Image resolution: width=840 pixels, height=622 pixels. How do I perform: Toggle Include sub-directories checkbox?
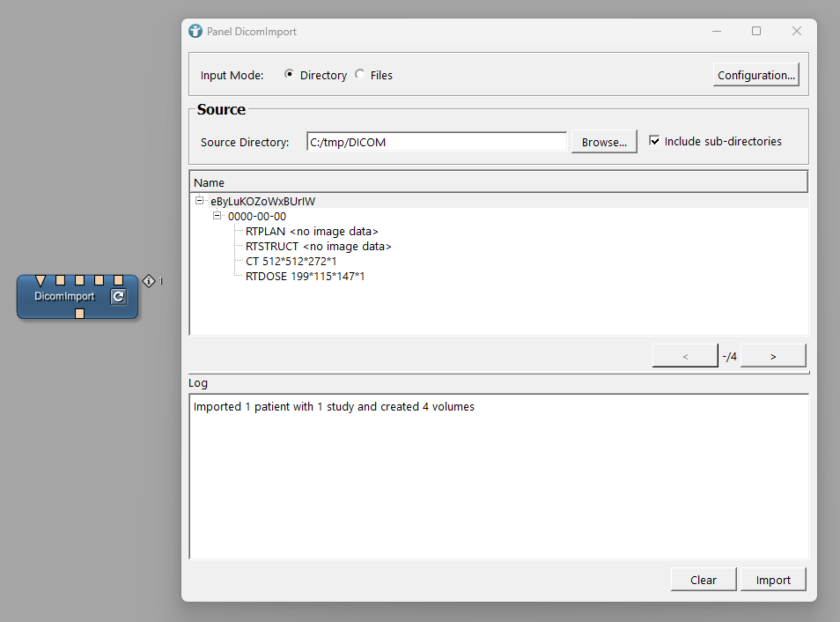coord(654,141)
